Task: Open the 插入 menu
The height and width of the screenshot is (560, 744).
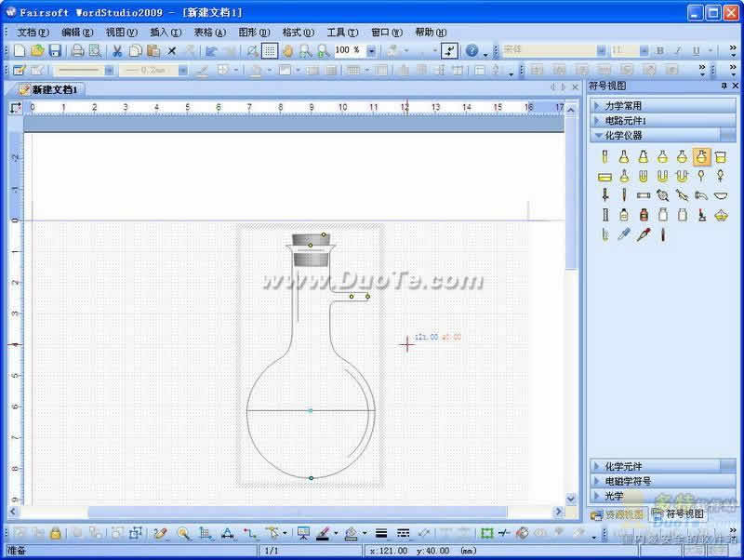Action: pyautogui.click(x=166, y=32)
